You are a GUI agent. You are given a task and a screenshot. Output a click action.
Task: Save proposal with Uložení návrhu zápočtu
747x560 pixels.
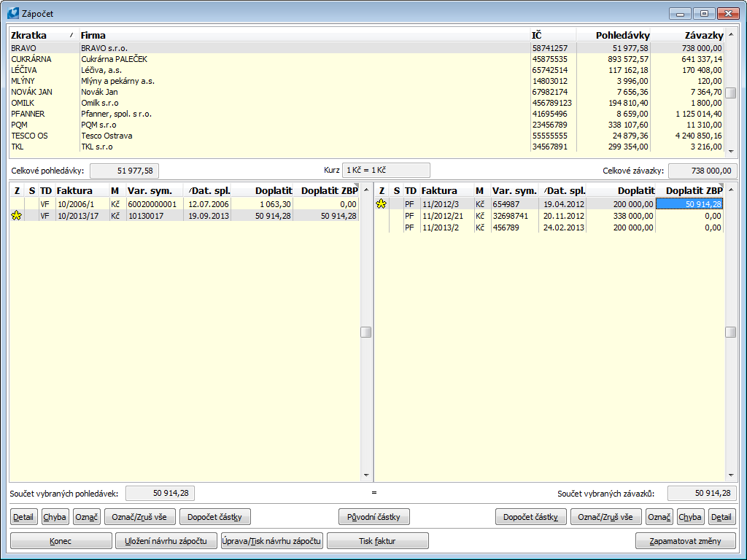pos(166,541)
